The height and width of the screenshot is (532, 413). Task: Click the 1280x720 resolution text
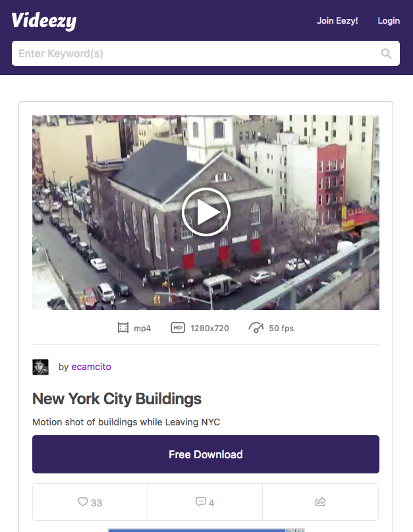point(209,328)
